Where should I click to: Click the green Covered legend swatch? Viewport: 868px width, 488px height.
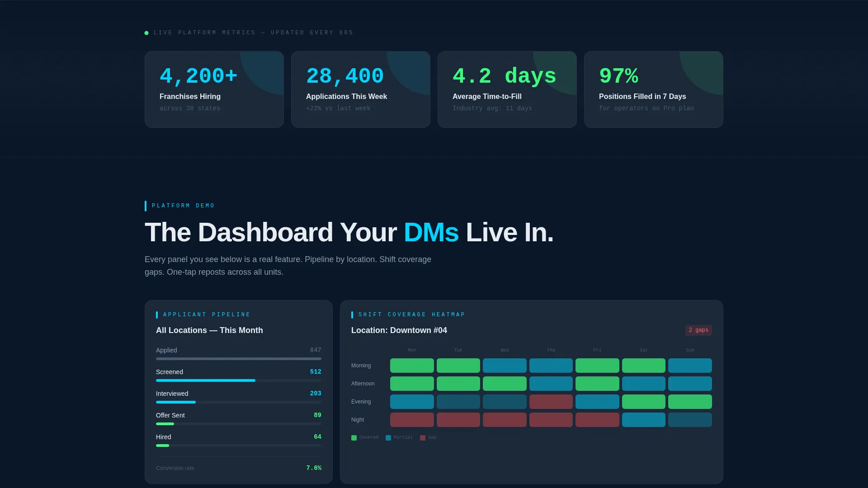[x=354, y=438]
